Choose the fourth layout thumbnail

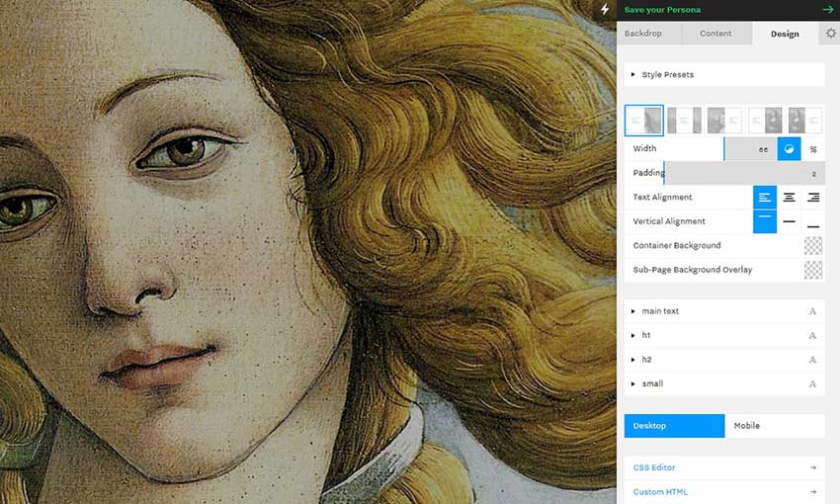765,120
